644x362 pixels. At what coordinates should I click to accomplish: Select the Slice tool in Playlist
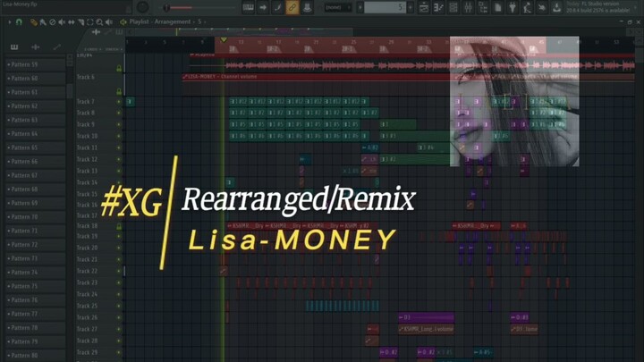(x=80, y=22)
